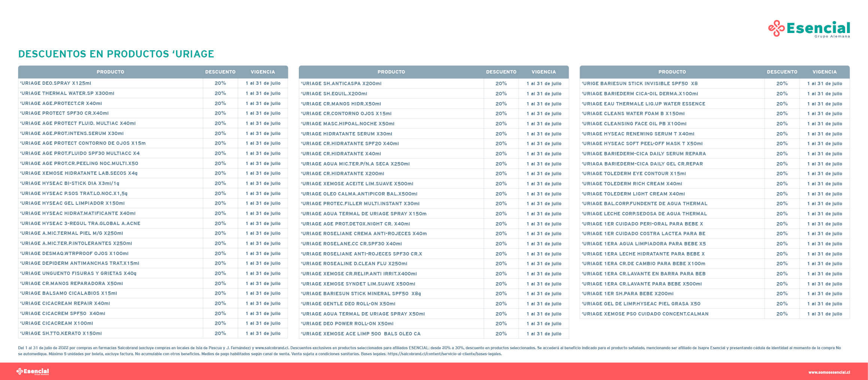
Task: Select 'URIAGE CICACREAM REPAIR X40ml
Action: (153, 303)
